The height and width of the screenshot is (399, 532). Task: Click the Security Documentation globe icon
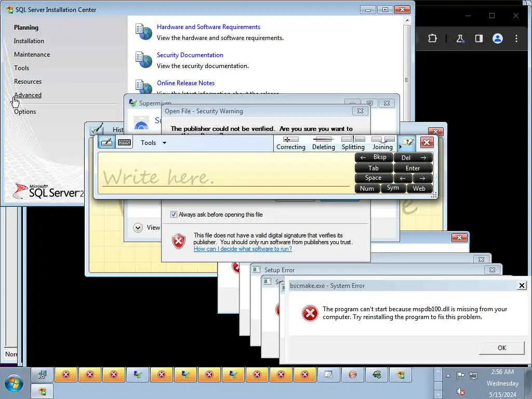143,60
